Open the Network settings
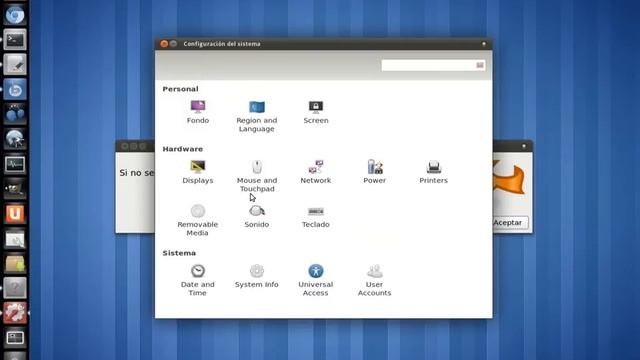640x360 pixels. coord(316,172)
